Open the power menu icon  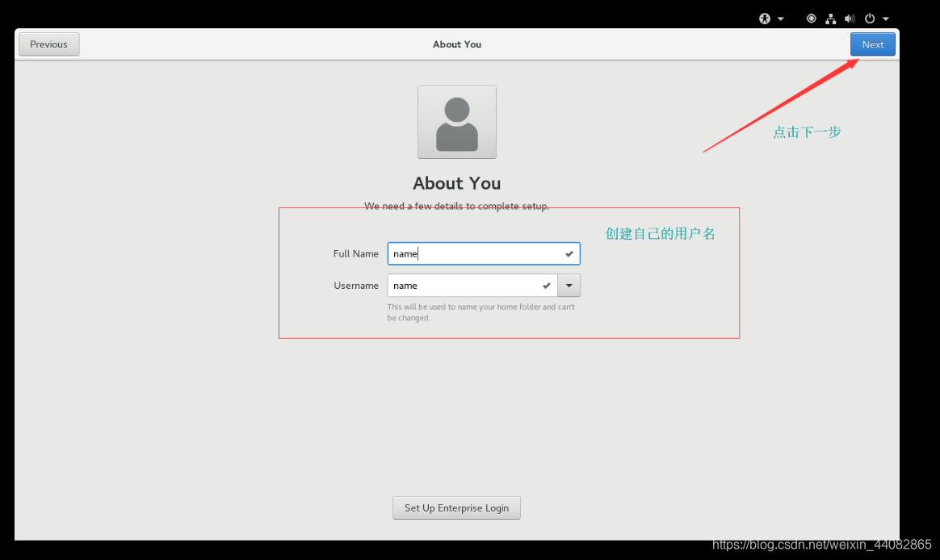[869, 19]
